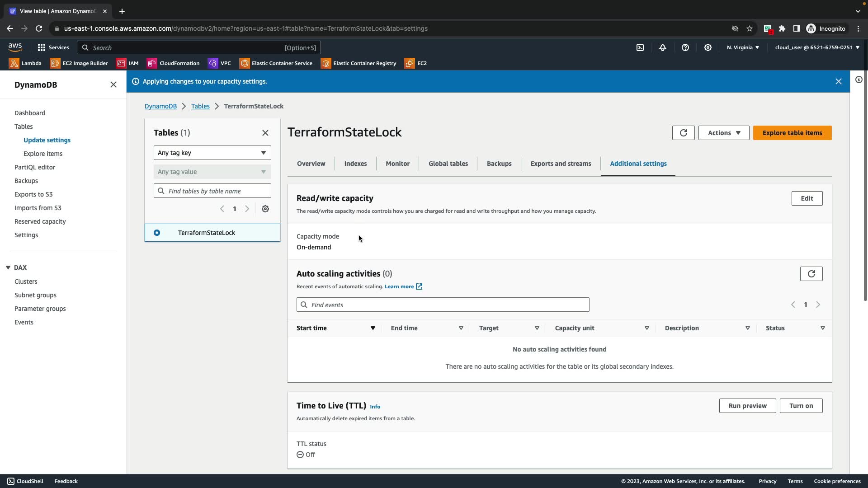Focus the Find events search field
Screen dimensions: 868x488
pos(443,305)
